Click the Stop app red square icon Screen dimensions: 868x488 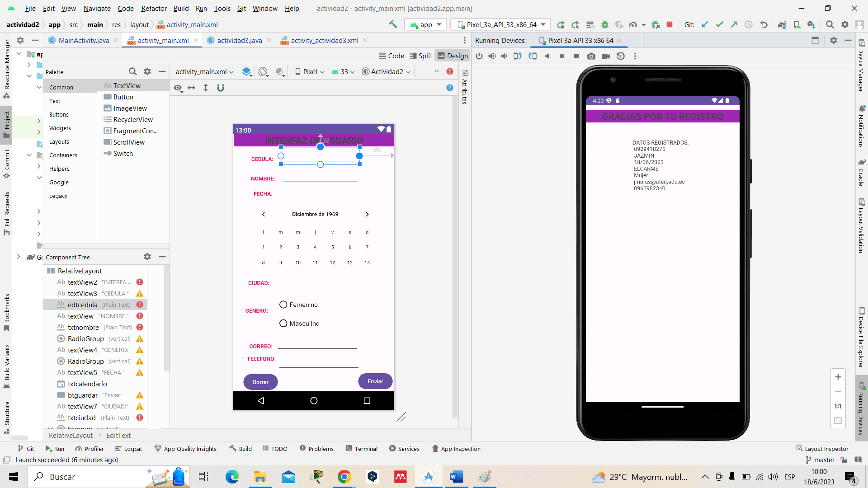670,25
